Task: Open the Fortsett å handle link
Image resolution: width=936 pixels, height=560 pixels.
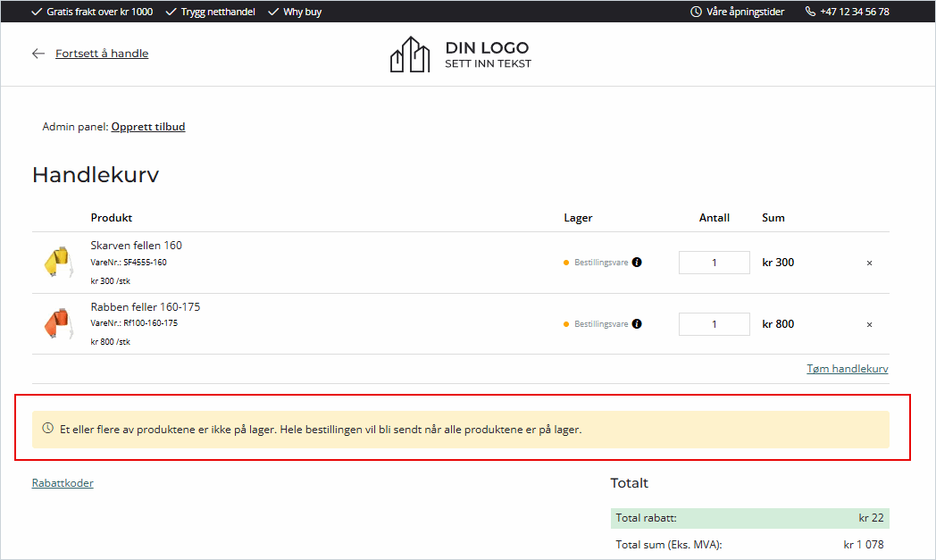Action: [x=102, y=54]
